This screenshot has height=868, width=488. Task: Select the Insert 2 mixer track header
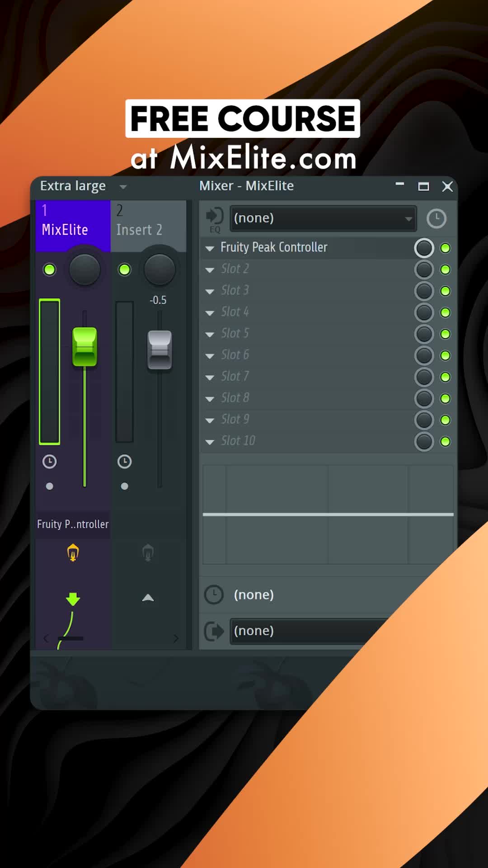(148, 226)
